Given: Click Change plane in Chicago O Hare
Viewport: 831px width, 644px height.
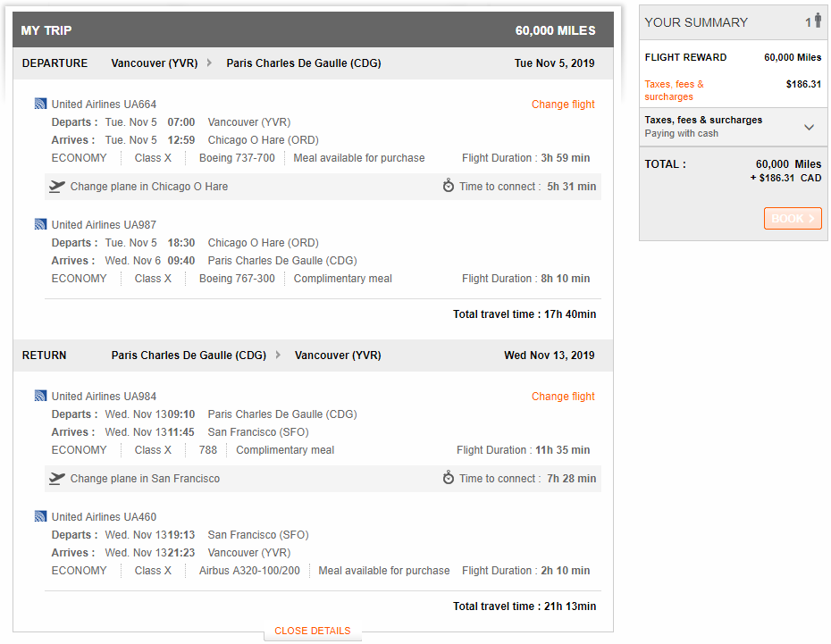Looking at the screenshot, I should pyautogui.click(x=149, y=187).
